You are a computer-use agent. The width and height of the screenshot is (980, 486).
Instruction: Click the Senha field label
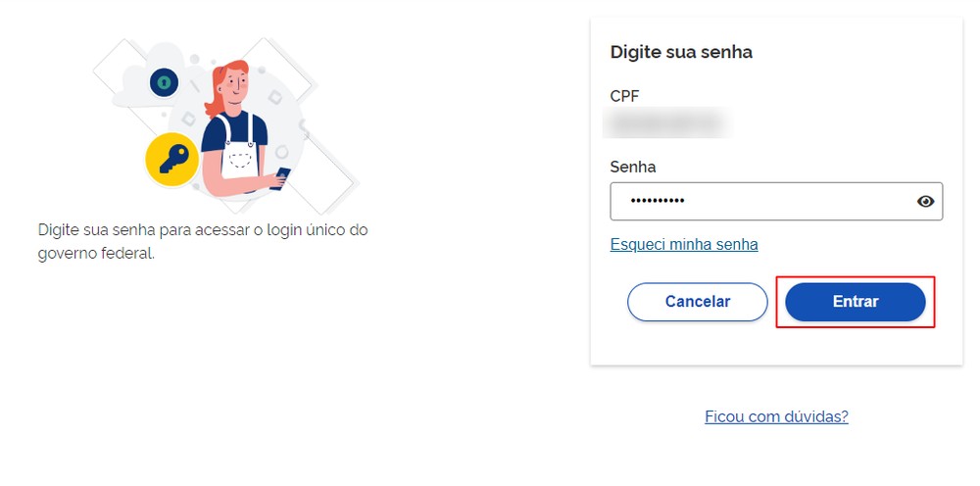tap(632, 168)
